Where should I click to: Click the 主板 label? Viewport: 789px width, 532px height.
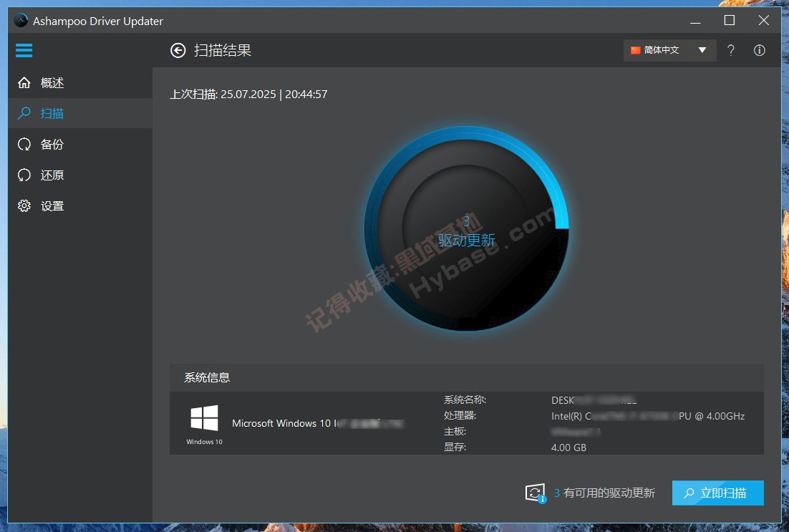tap(455, 431)
